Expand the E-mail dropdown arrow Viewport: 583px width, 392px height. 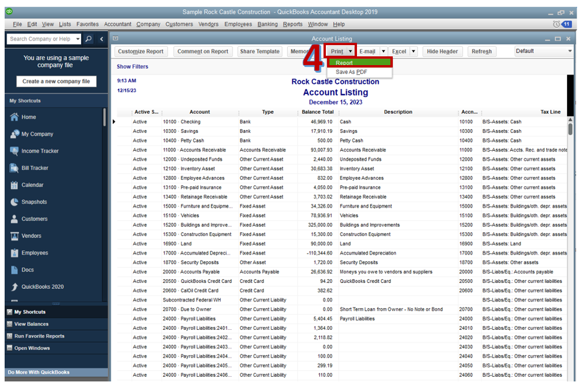pos(383,52)
